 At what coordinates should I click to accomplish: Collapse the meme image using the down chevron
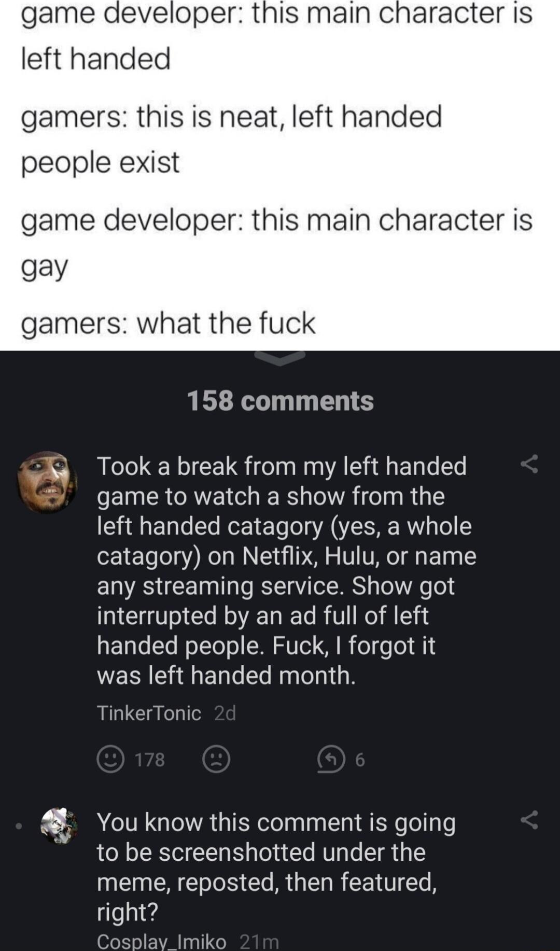pos(280,359)
